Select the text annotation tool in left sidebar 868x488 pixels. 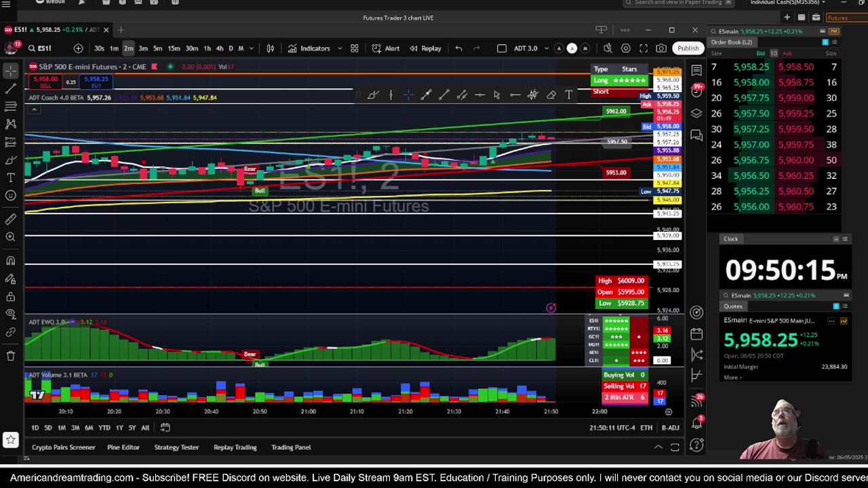(11, 178)
